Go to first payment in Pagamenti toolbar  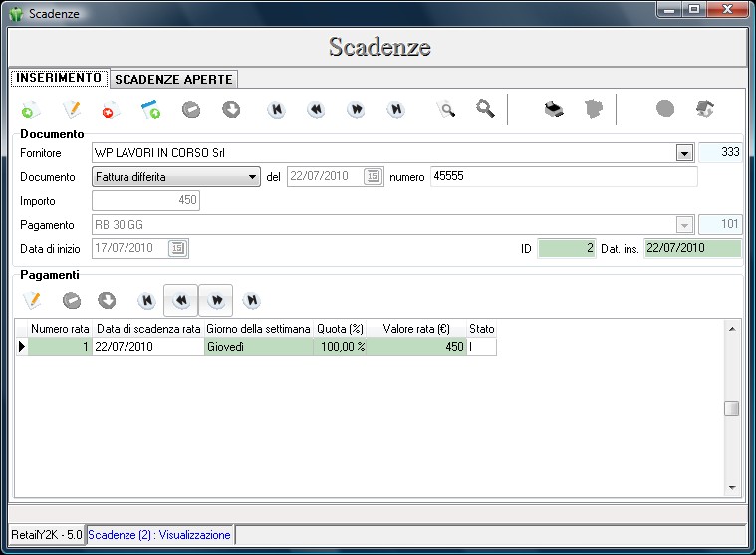pyautogui.click(x=147, y=300)
